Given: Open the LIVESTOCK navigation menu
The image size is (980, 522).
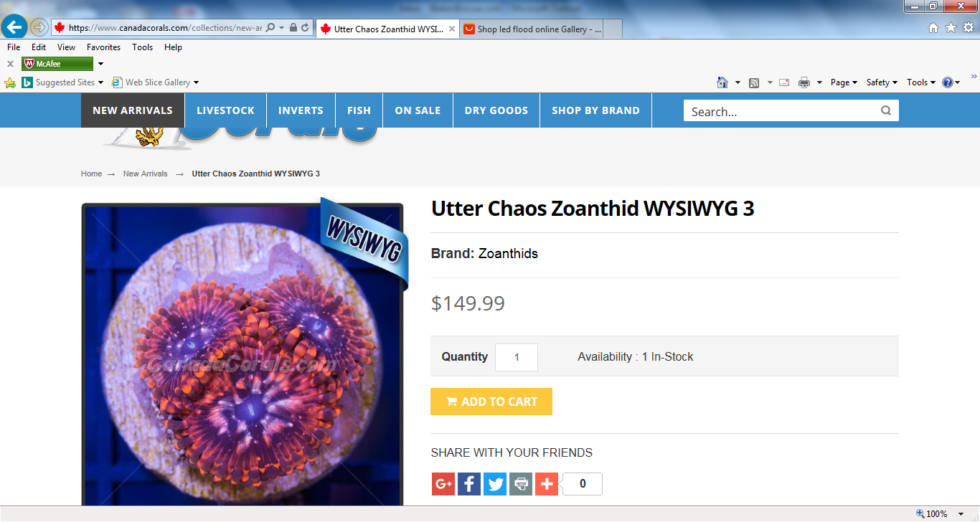Looking at the screenshot, I should [225, 110].
